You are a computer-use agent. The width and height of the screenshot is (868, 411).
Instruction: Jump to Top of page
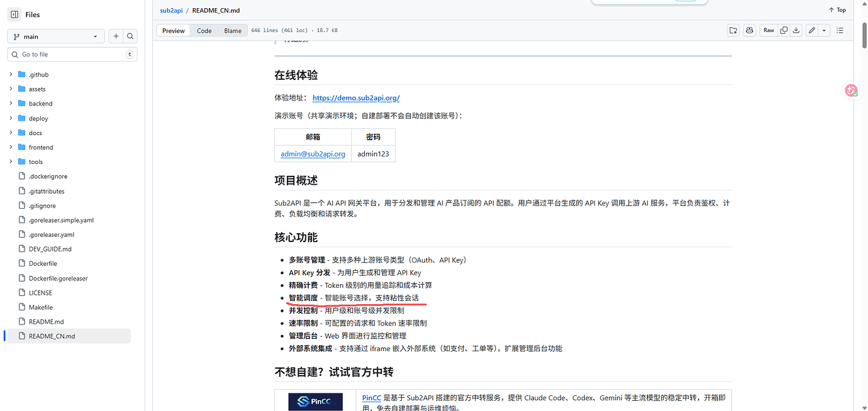[837, 10]
